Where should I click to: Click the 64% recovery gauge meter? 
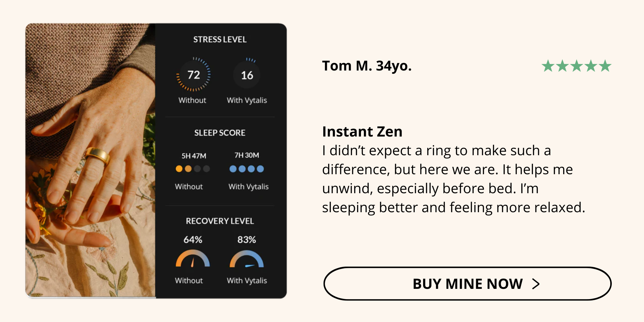(193, 259)
